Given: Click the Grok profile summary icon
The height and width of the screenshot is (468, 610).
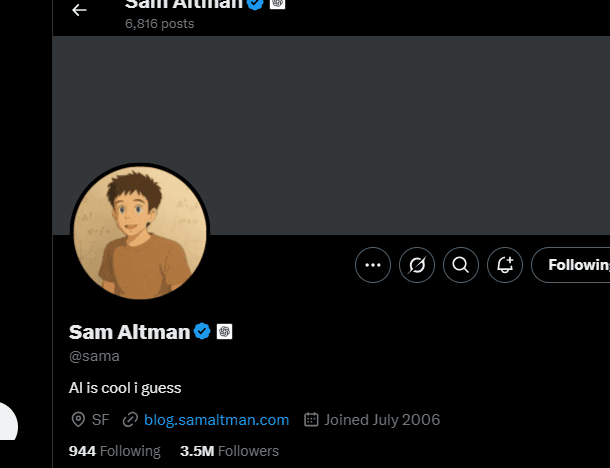Looking at the screenshot, I should point(417,265).
